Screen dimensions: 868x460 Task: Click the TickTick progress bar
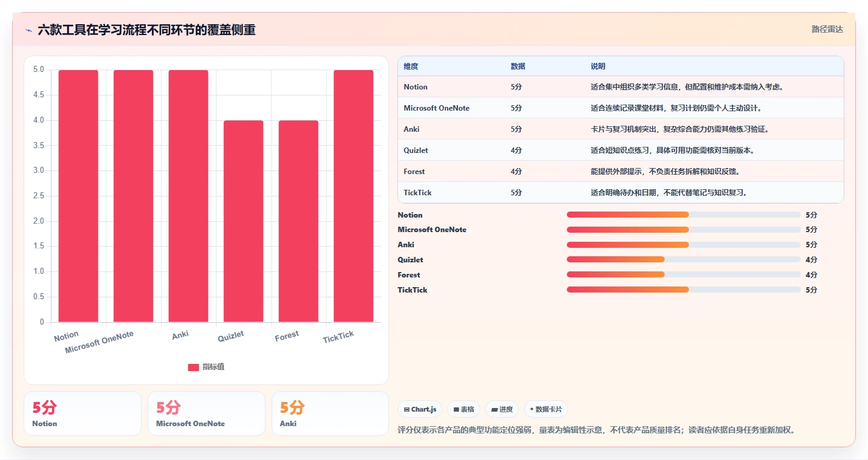pos(684,290)
